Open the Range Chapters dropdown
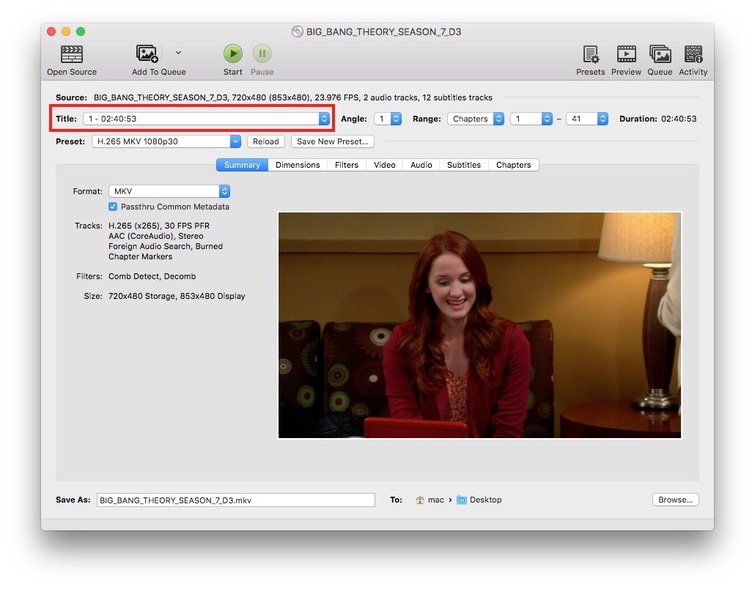Screen dimensions: 755x589 pos(476,119)
